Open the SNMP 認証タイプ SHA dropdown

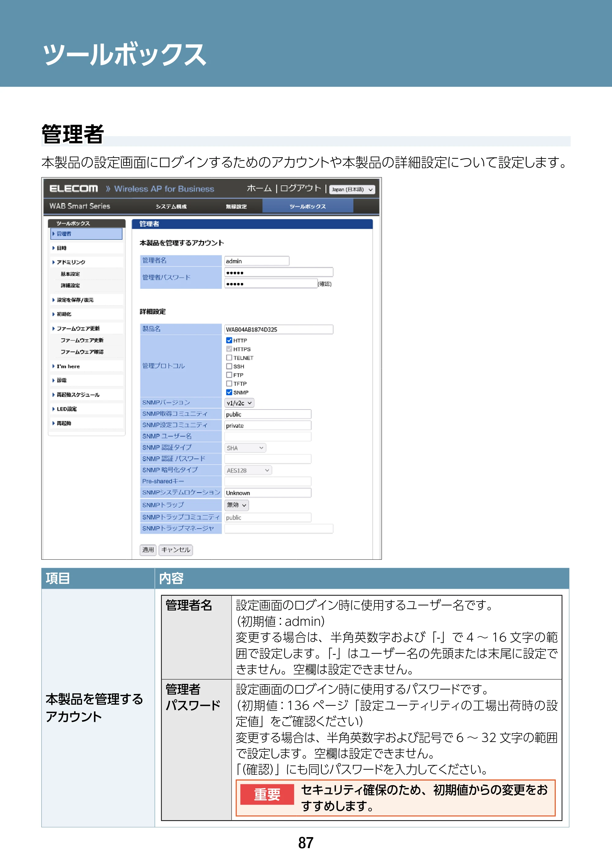(x=245, y=448)
